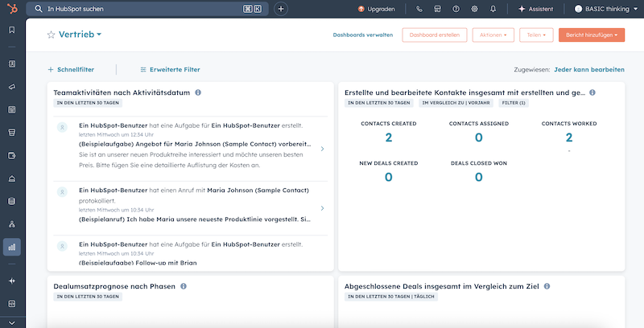The height and width of the screenshot is (328, 644).
Task: Click the active bar chart Reporting icon
Action: [x=11, y=248]
